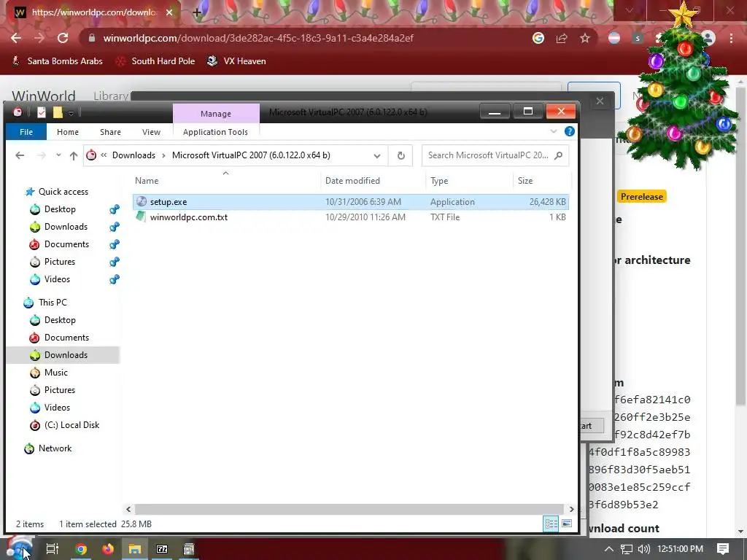Open Chrome three-dot menu
This screenshot has height=560, width=747.
[x=731, y=38]
